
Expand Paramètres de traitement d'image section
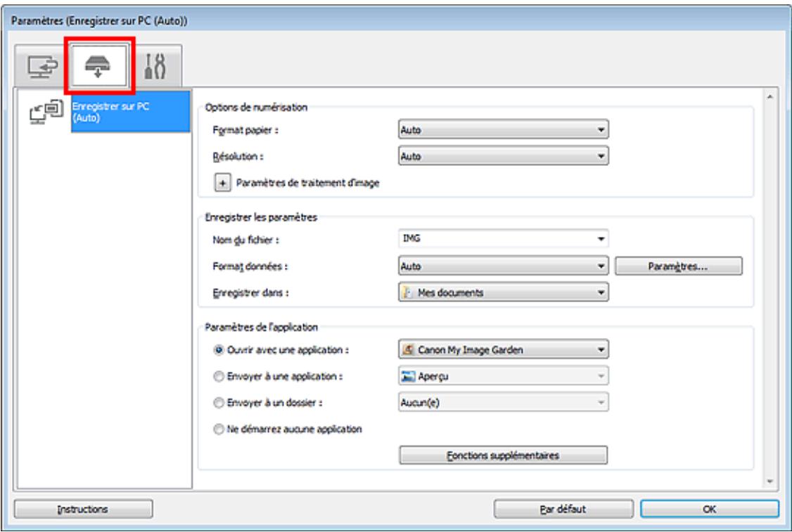click(222, 183)
